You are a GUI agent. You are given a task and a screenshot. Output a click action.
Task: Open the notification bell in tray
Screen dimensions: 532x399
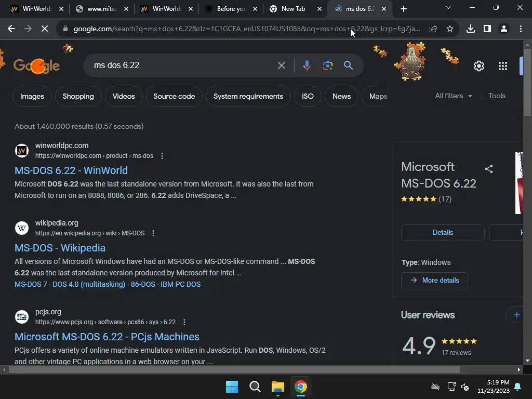click(x=518, y=387)
